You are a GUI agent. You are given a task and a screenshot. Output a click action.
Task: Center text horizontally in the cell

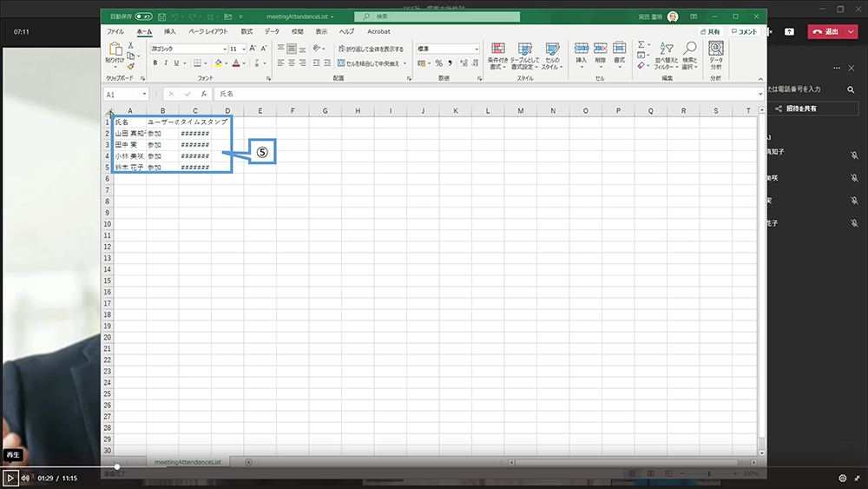tap(291, 63)
